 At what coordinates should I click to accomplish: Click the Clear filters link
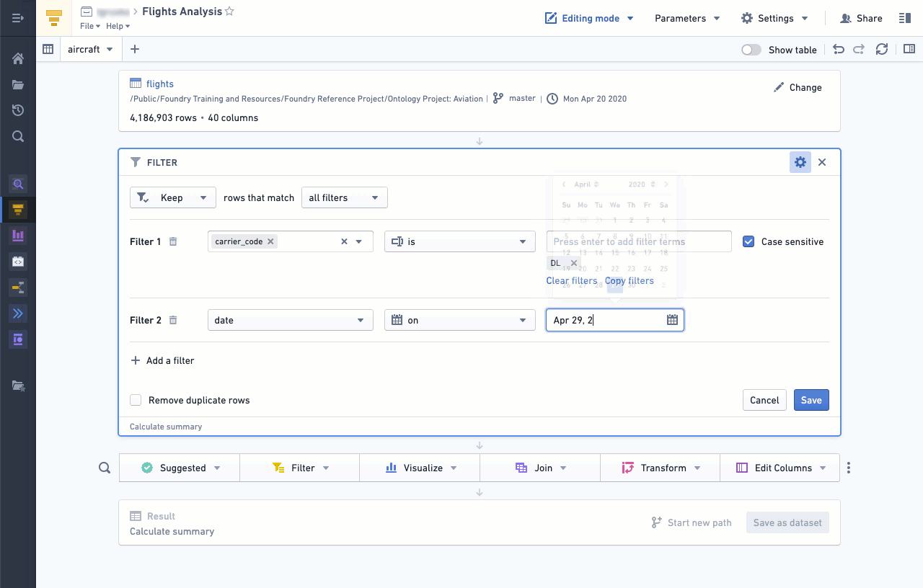pyautogui.click(x=572, y=280)
